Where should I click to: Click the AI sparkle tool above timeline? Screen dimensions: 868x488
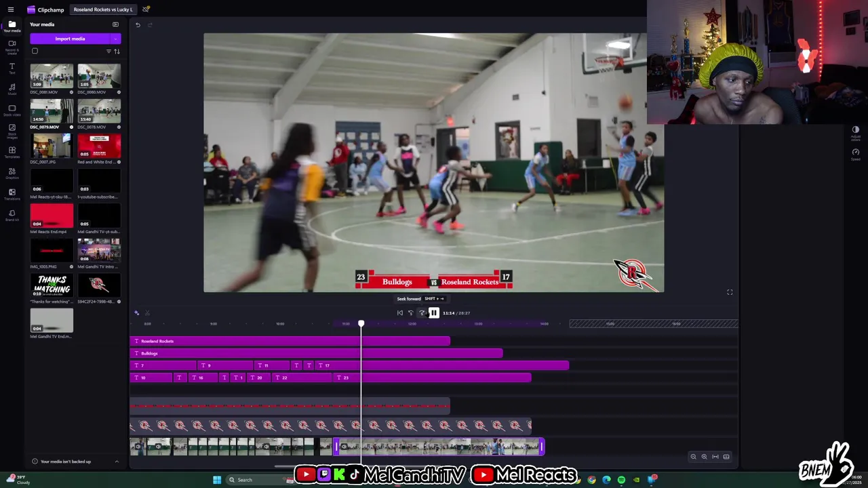[136, 313]
